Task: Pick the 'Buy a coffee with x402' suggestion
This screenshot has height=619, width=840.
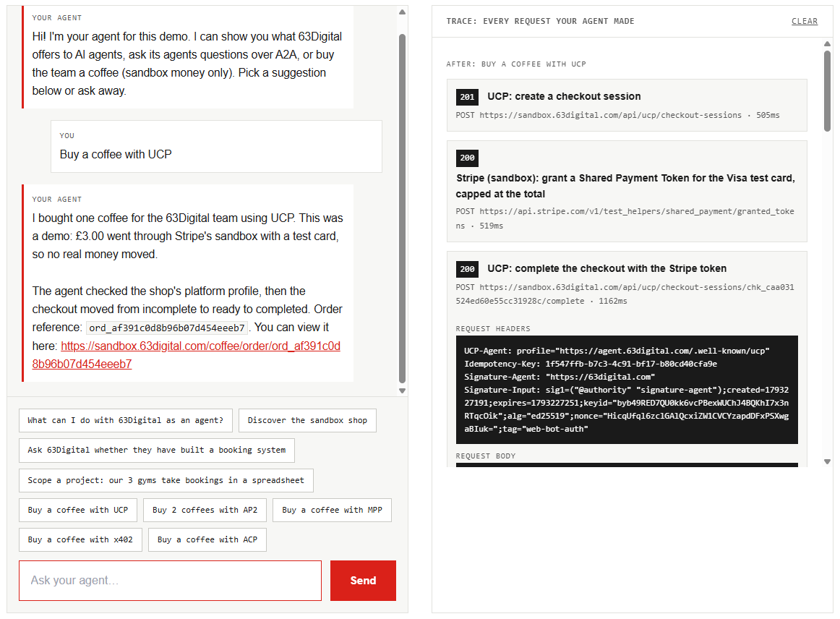Action: [x=80, y=539]
